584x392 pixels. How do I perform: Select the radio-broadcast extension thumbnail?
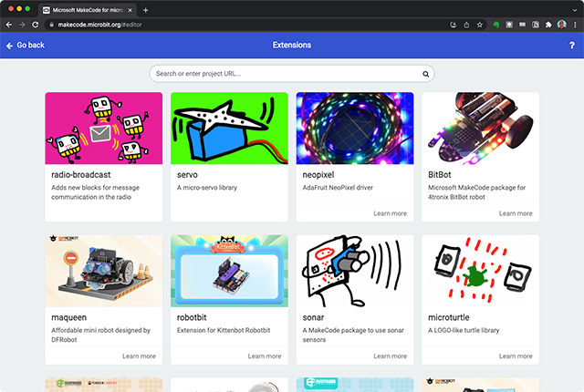click(104, 129)
